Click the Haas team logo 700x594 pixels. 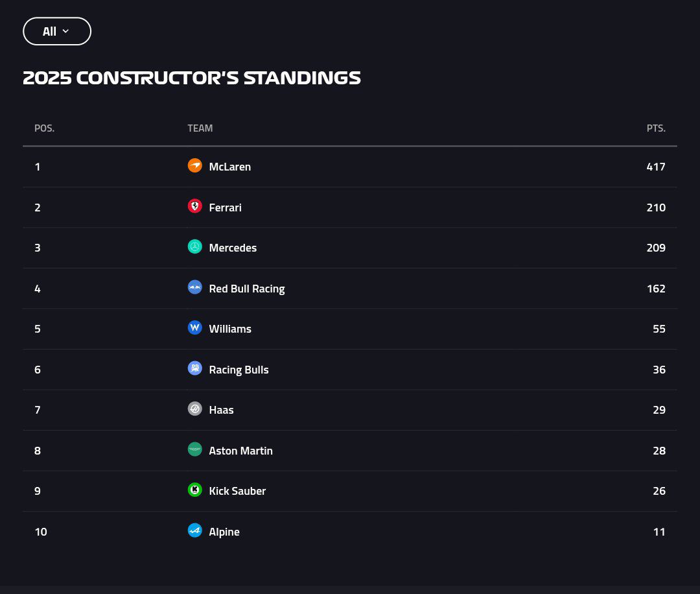coord(194,409)
